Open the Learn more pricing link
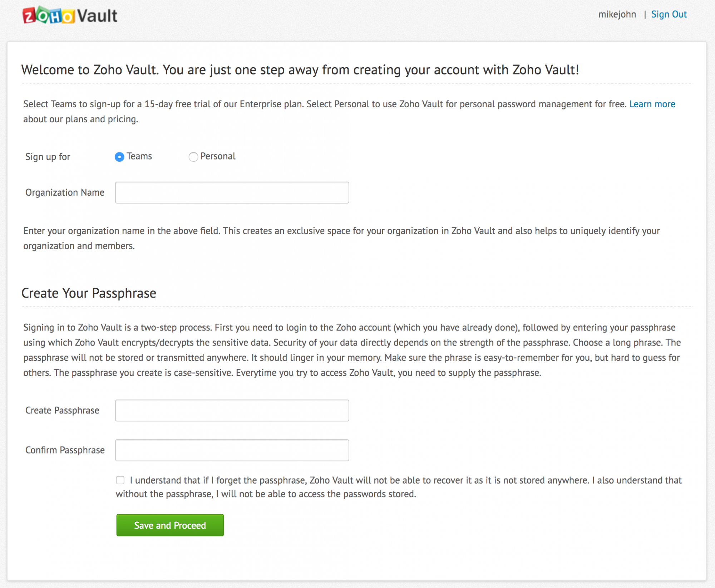The width and height of the screenshot is (715, 588). 652,104
